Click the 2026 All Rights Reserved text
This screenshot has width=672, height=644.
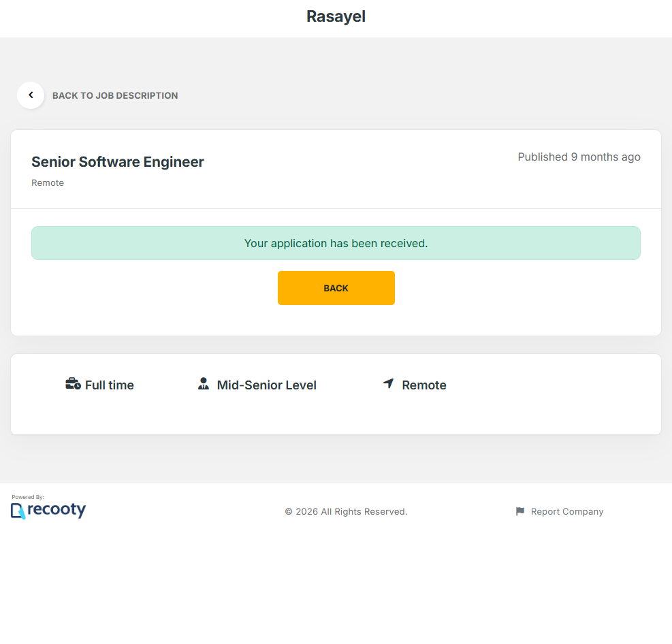[x=346, y=511]
